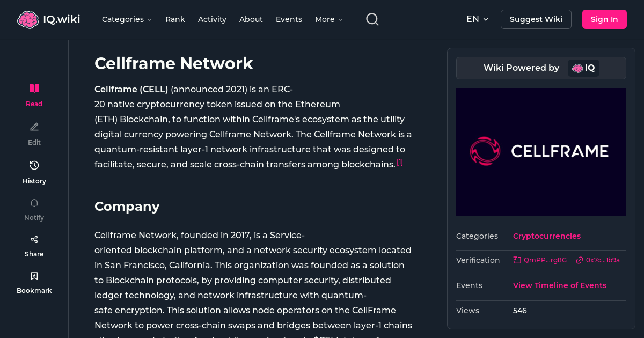Click the Share icon
The height and width of the screenshot is (338, 644).
34,239
